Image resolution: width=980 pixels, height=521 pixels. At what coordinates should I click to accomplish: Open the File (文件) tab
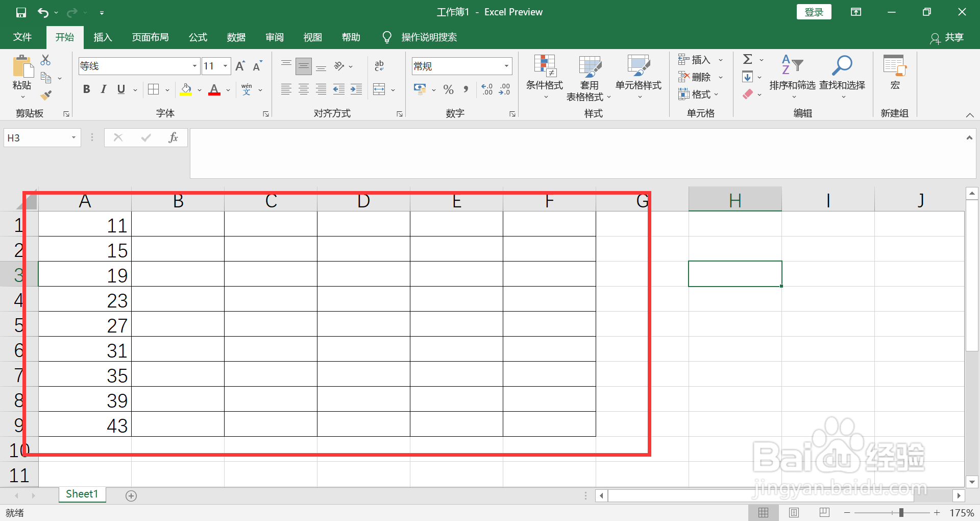pos(22,37)
